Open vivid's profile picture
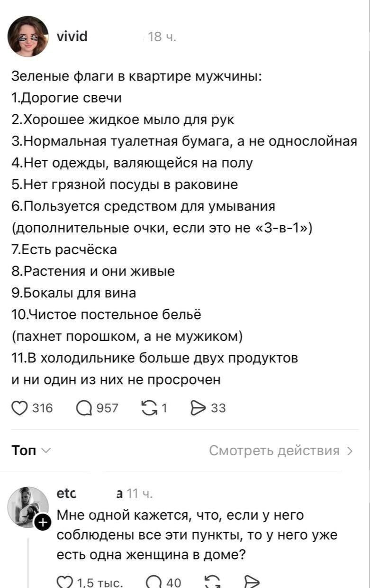Screen dimensions: 370x588 [x=28, y=35]
